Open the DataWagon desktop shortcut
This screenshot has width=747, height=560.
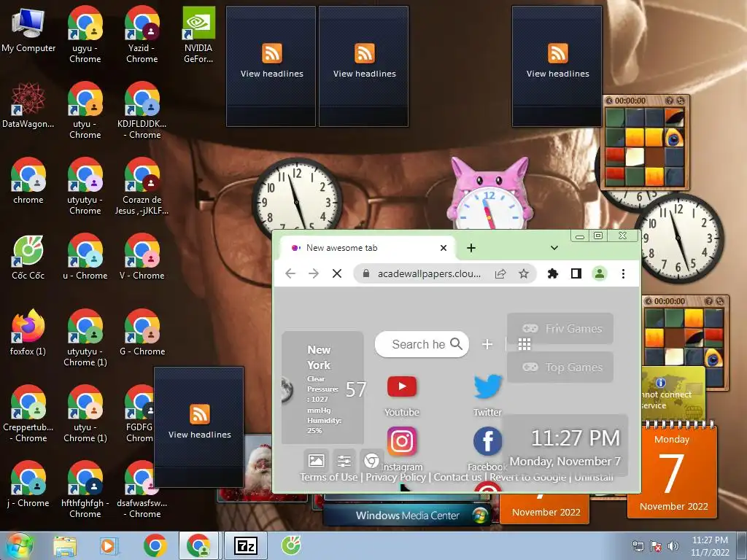click(28, 105)
